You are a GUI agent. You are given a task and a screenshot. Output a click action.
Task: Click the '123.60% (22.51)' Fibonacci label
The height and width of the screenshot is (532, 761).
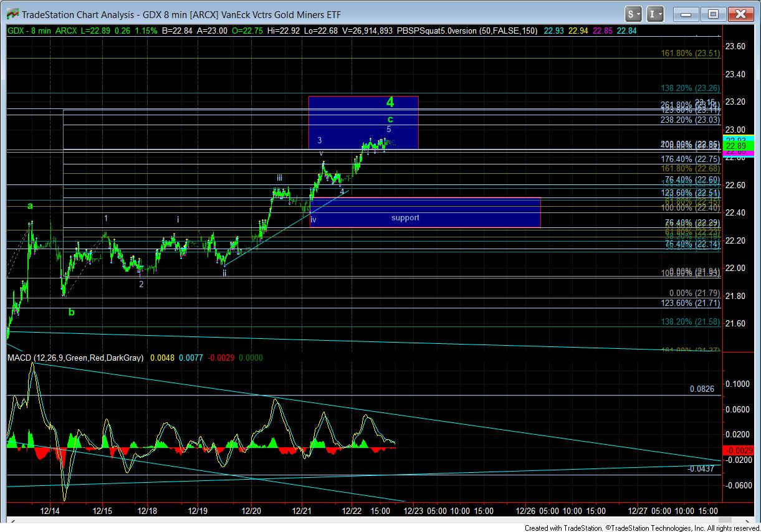click(x=691, y=193)
